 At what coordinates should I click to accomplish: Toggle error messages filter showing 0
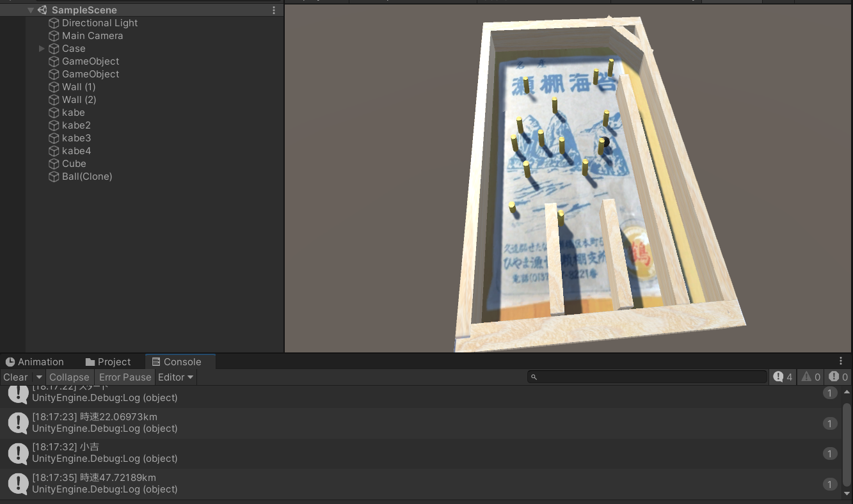(x=838, y=377)
